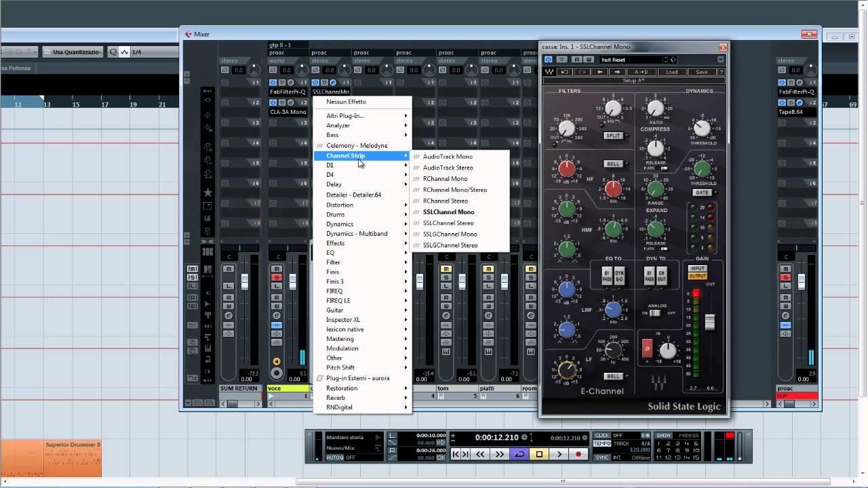Open Altri Plug-In submenu
Viewport: 868px width, 488px height.
pyautogui.click(x=363, y=116)
